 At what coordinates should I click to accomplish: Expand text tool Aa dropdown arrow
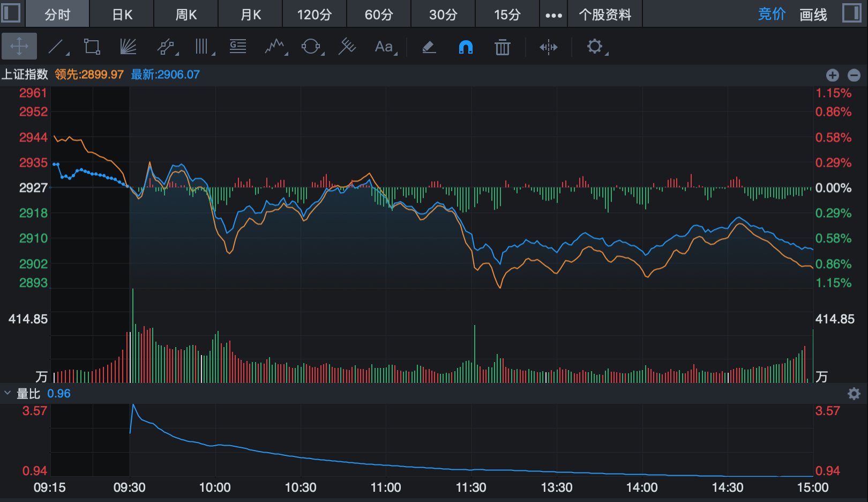click(396, 54)
